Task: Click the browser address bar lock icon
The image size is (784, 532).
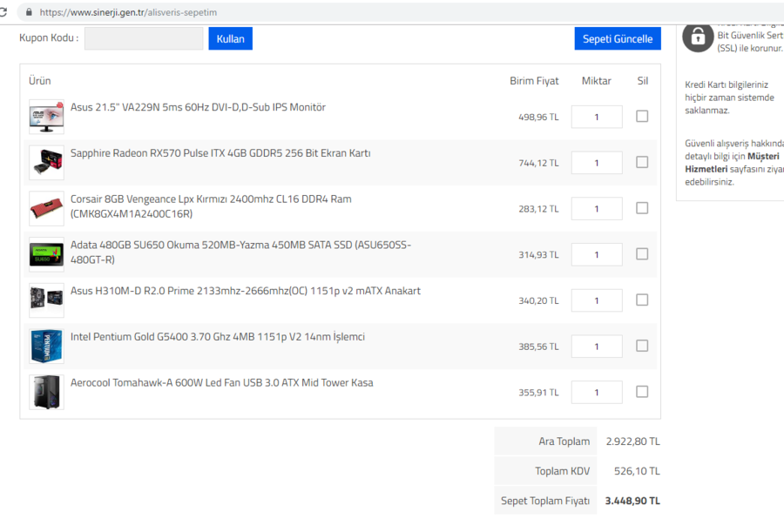Action: point(29,12)
